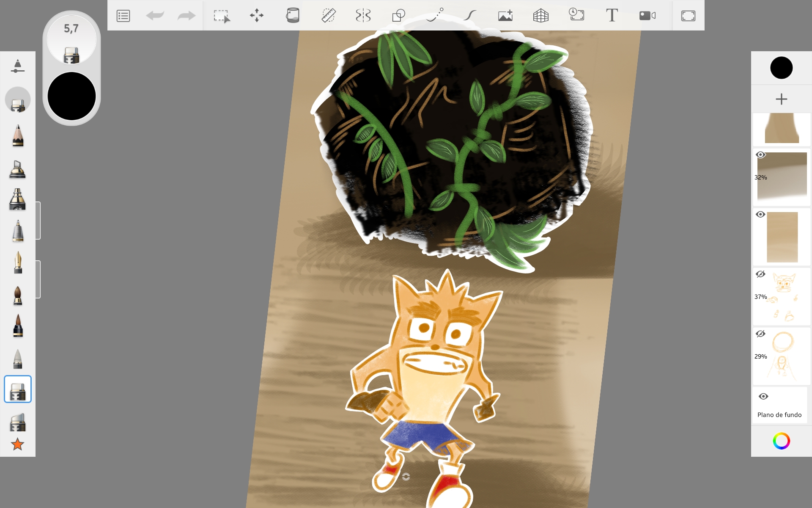Open the perspective guides tool

tap(540, 16)
